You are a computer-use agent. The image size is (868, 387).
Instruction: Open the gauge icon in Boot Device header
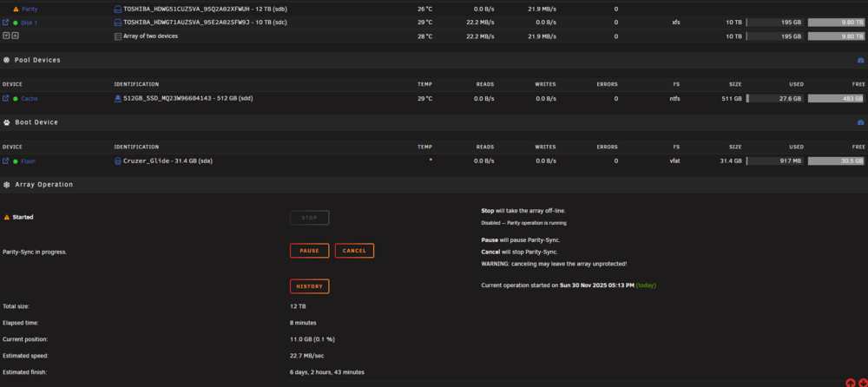click(861, 122)
